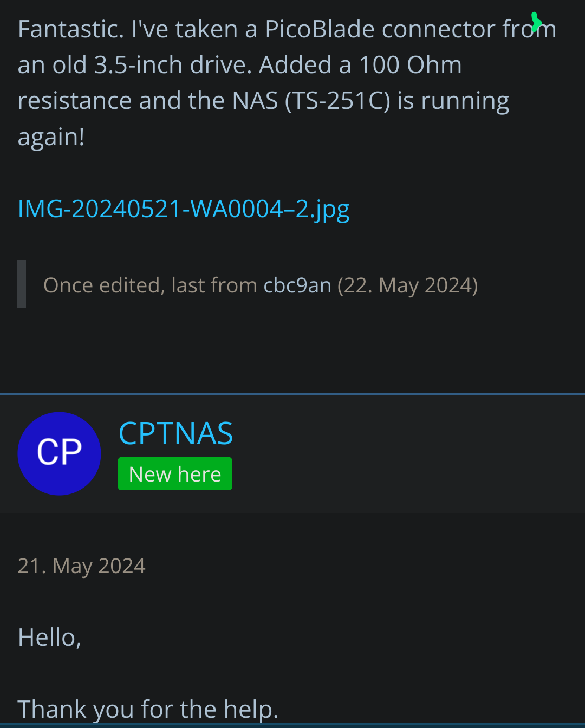Click the word PicoBlade in the post
The height and width of the screenshot is (728, 585).
[x=320, y=29]
